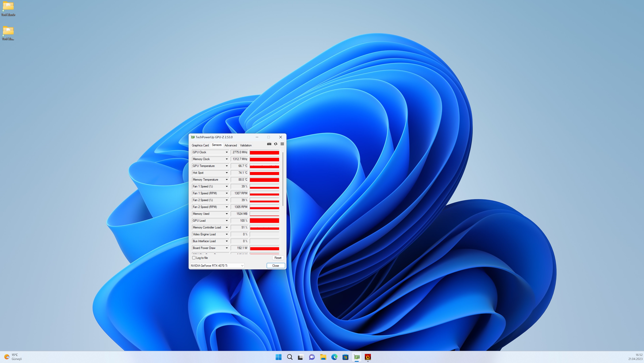This screenshot has height=363, width=644.
Task: Open taskbar Search
Action: click(x=290, y=357)
